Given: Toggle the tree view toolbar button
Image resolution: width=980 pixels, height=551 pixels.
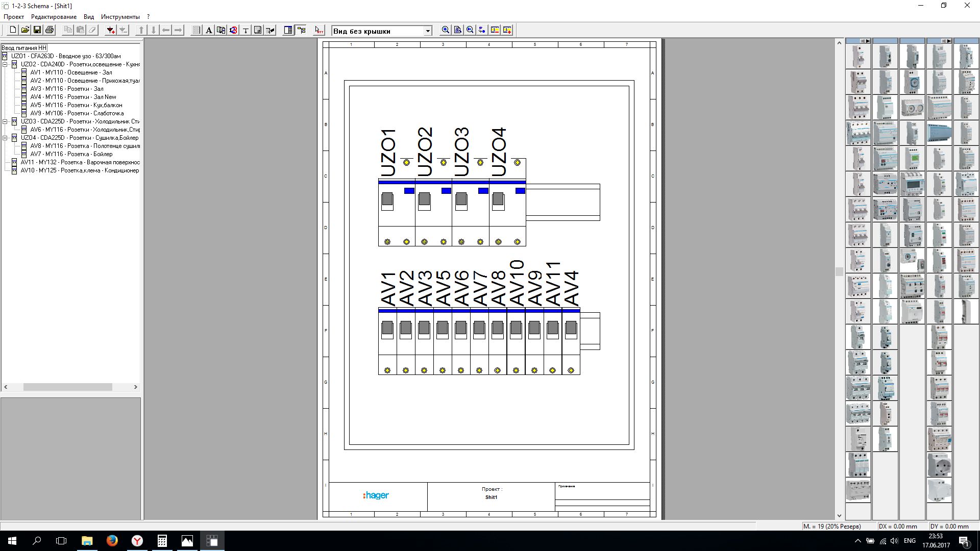Looking at the screenshot, I should tap(301, 30).
